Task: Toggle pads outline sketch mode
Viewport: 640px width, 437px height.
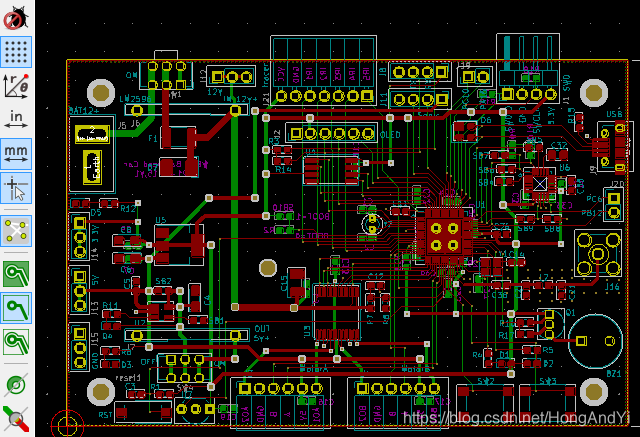Action: click(16, 385)
